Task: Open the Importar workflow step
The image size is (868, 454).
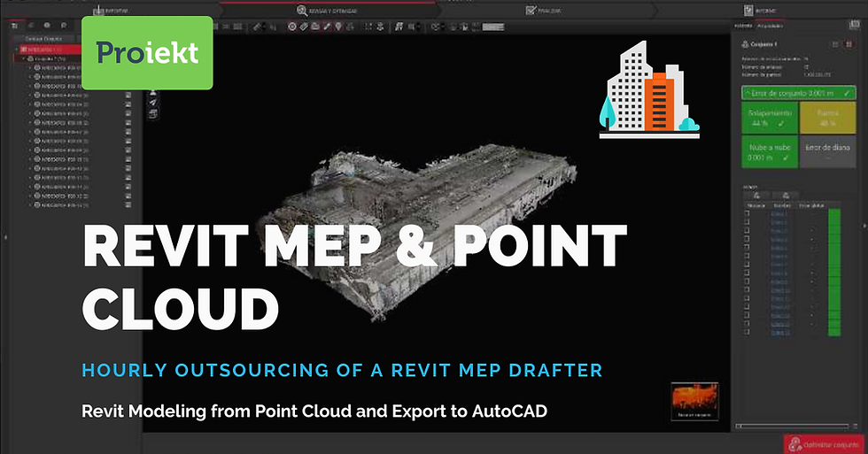Action: pos(112,11)
